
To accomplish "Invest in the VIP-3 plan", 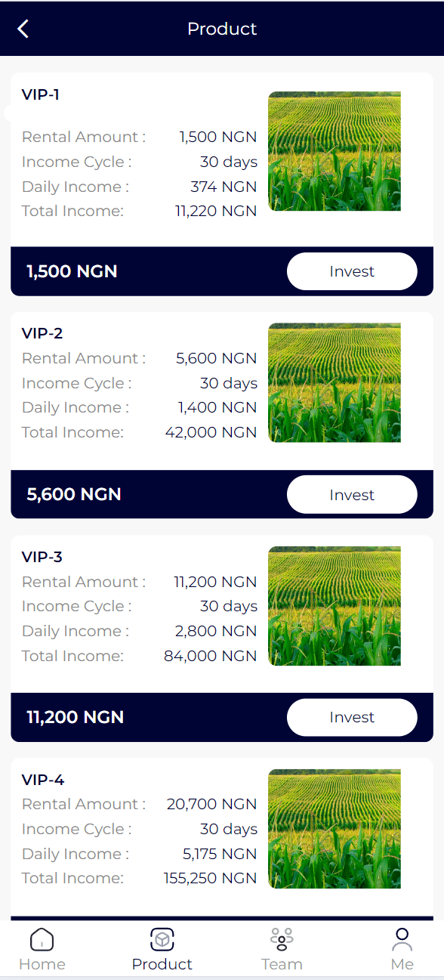I will (352, 717).
